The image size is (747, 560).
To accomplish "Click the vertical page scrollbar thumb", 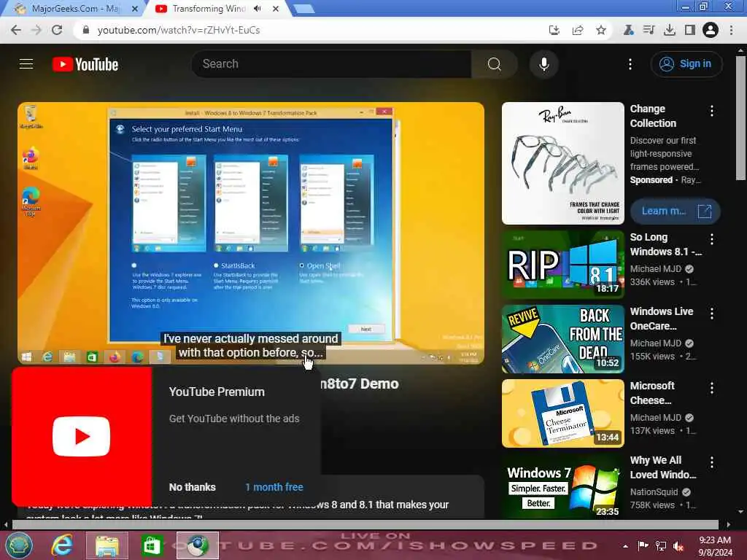I will click(740, 118).
